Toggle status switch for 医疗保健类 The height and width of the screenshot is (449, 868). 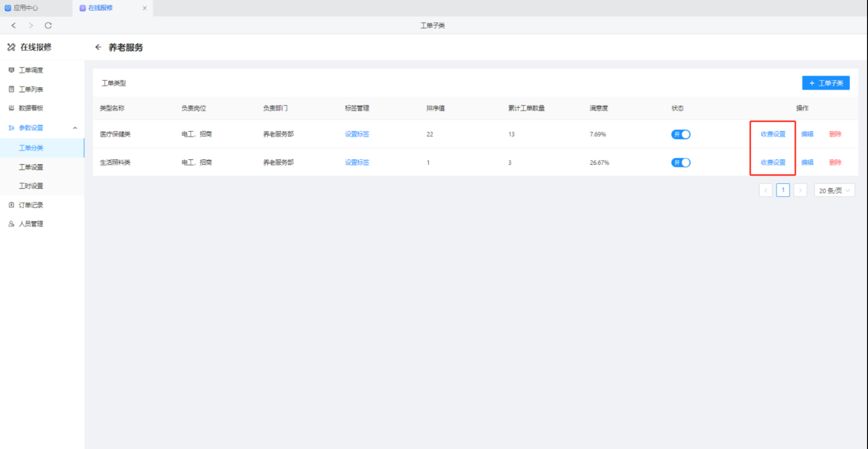point(681,134)
